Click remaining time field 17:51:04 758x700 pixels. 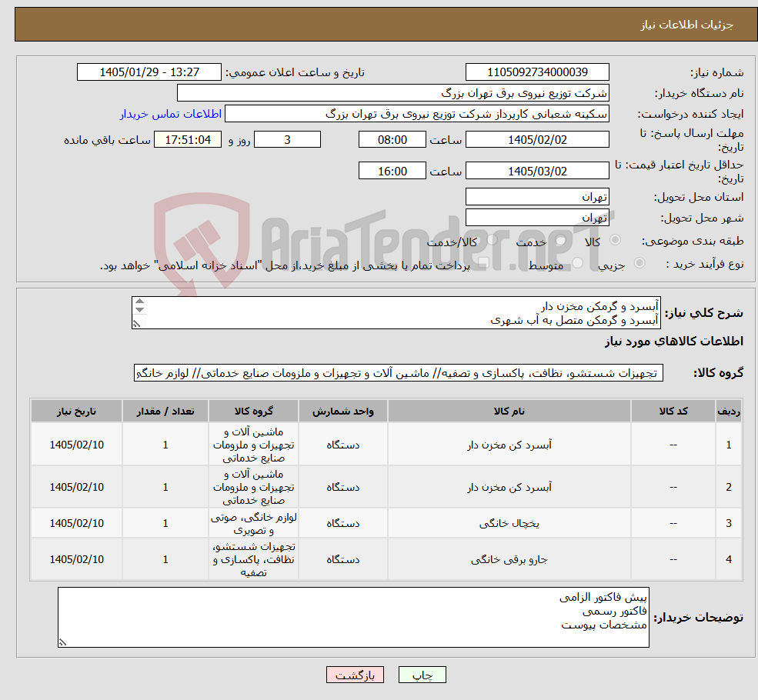(188, 139)
